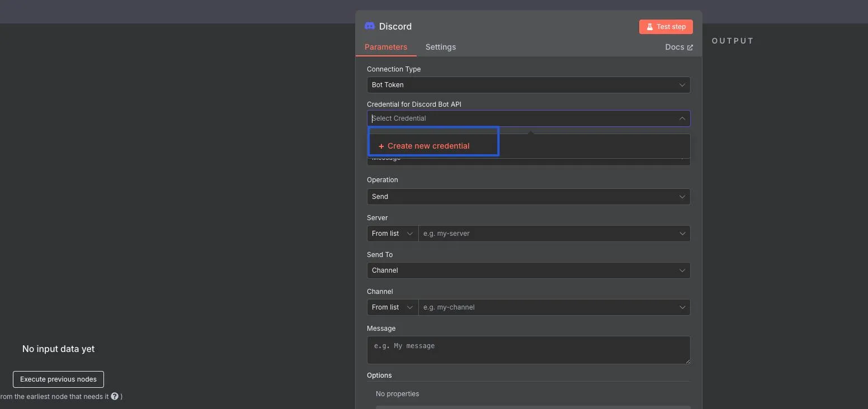Open the Connection Type dropdown
868x409 pixels.
[x=529, y=85]
